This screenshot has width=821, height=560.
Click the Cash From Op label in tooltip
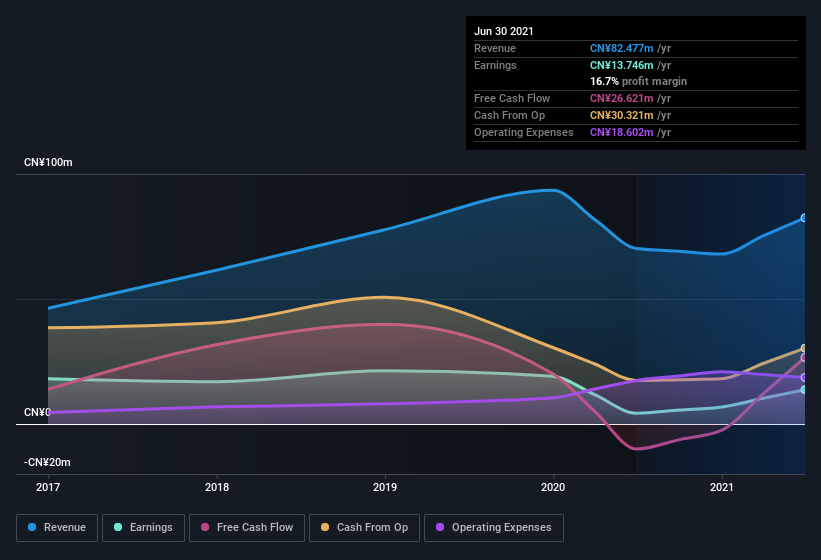(x=509, y=115)
